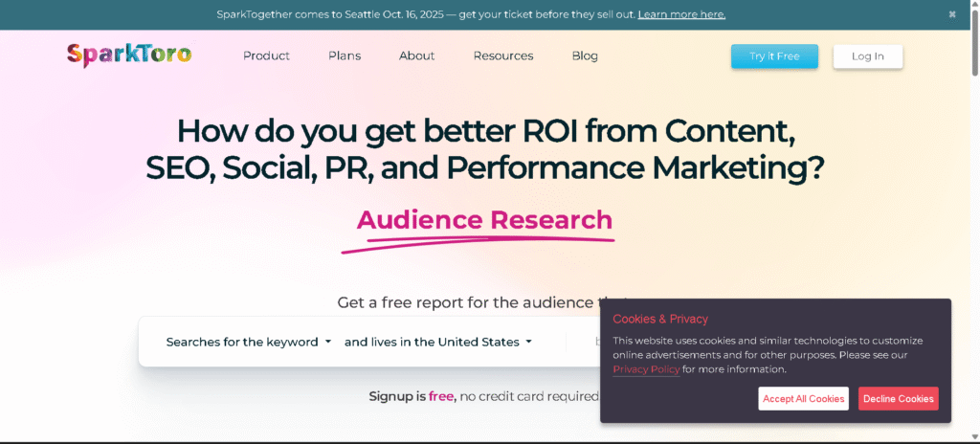Open the Resources navigation item
Viewport: 980px width, 444px height.
point(503,55)
